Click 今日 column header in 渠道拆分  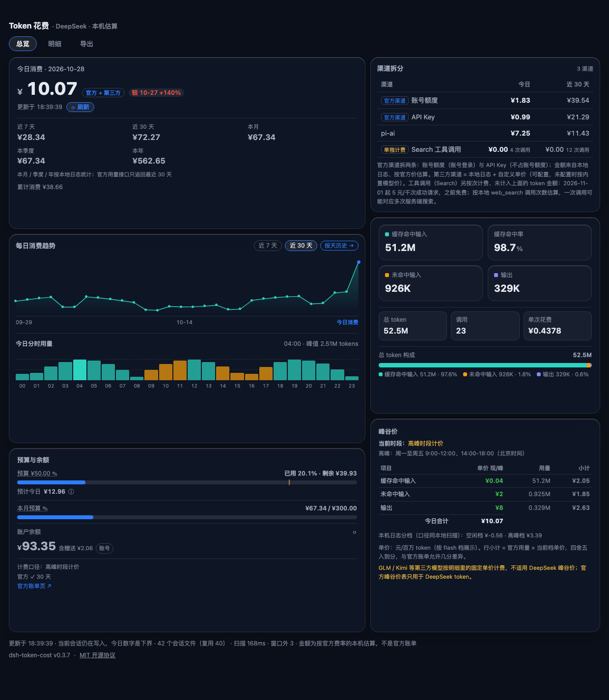pyautogui.click(x=525, y=84)
